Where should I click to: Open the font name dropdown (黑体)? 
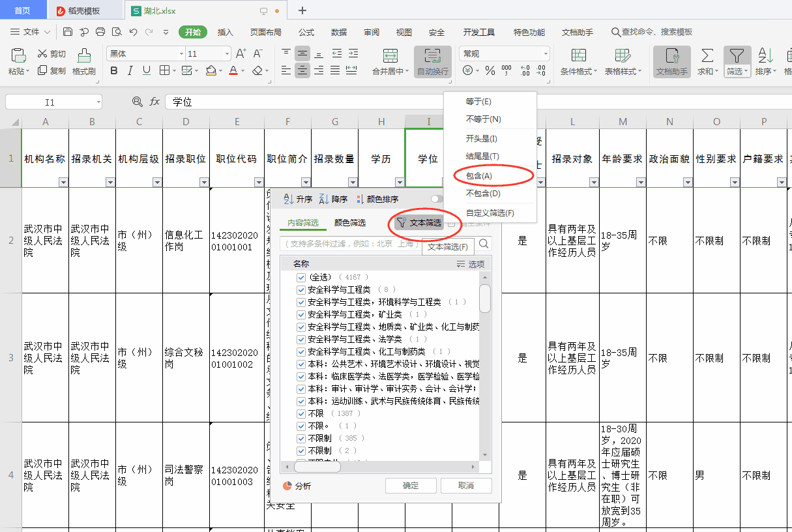tap(181, 53)
